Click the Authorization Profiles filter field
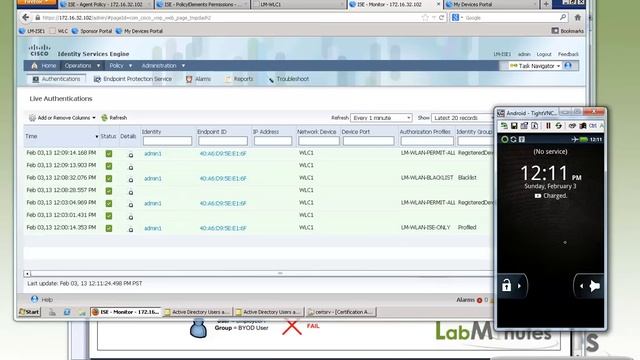Screen dimensions: 640x360 pyautogui.click(x=427, y=141)
